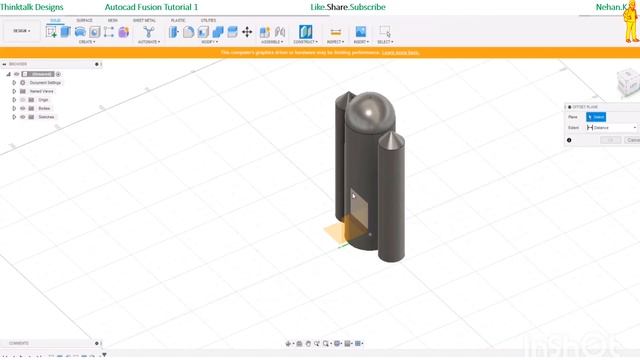Click the Look At icon
640x360 pixels.
299,344
